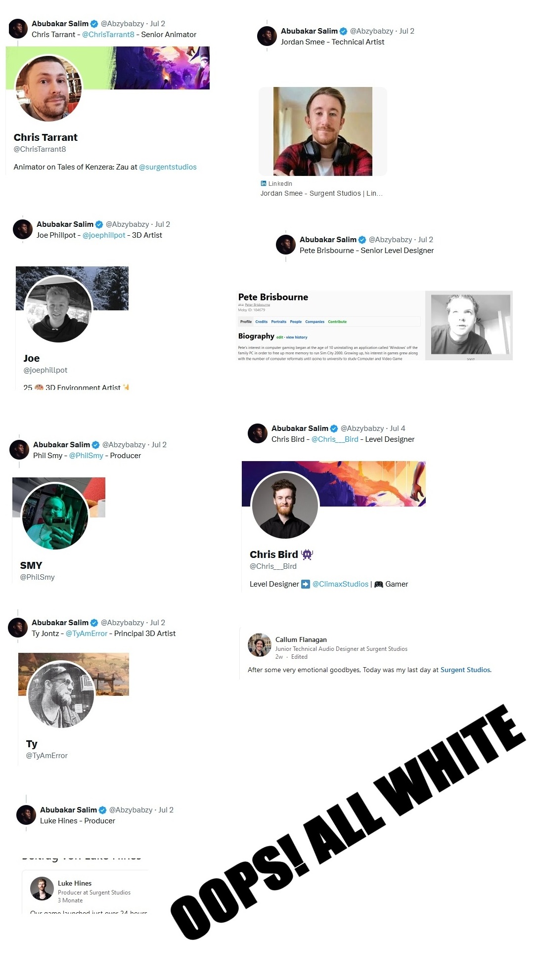
Task: Click the LinkedIn icon under Jordan Smee's photo
Action: [264, 183]
